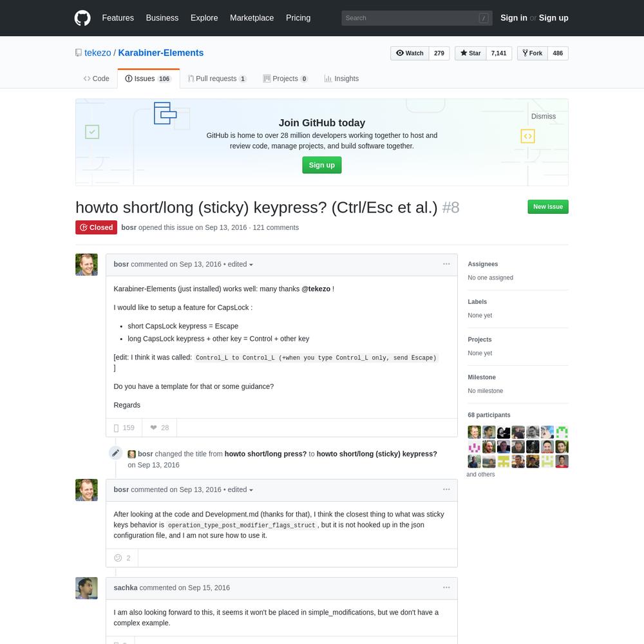
Task: Click the green pixel identicon participant avatar in the top row
Action: pyautogui.click(x=562, y=432)
